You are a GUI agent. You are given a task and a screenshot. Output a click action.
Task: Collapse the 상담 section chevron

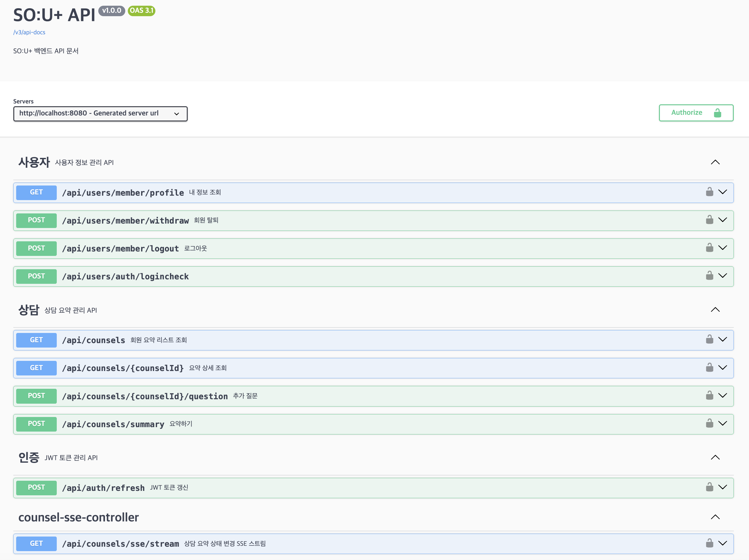[715, 310]
